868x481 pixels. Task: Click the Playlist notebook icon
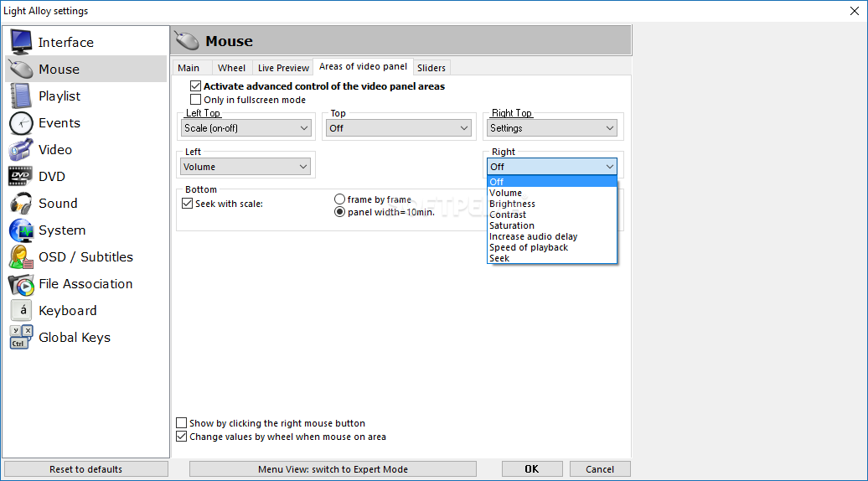pos(21,96)
